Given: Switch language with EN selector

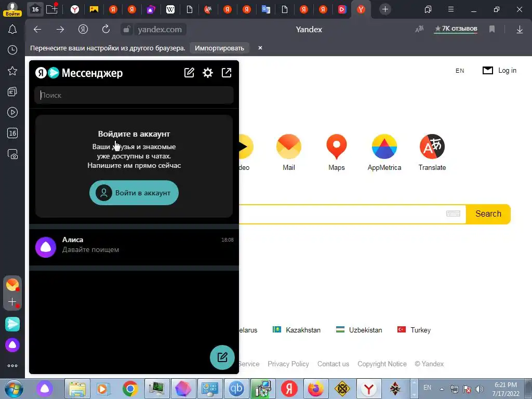Looking at the screenshot, I should tap(460, 71).
